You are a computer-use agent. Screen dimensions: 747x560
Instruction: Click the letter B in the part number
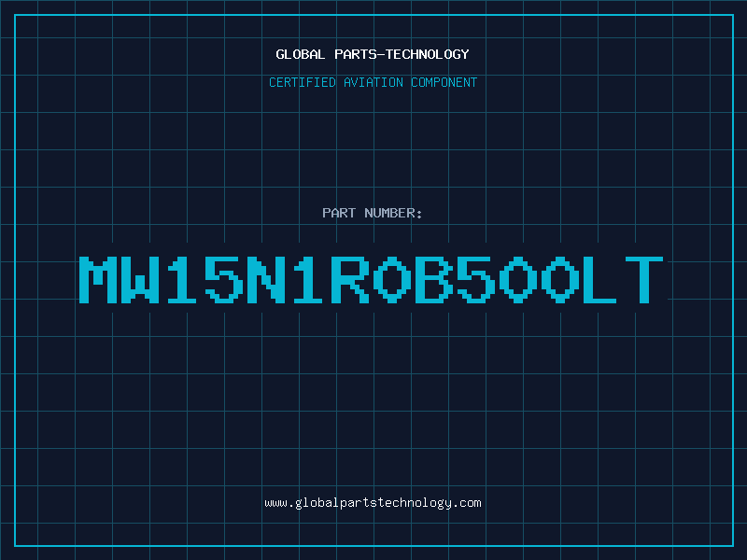(x=434, y=280)
